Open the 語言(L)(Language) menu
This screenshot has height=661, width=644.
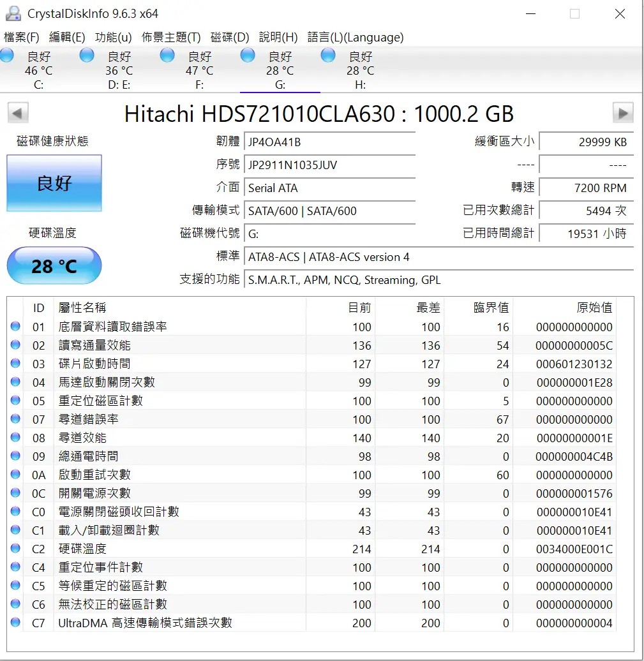(356, 38)
